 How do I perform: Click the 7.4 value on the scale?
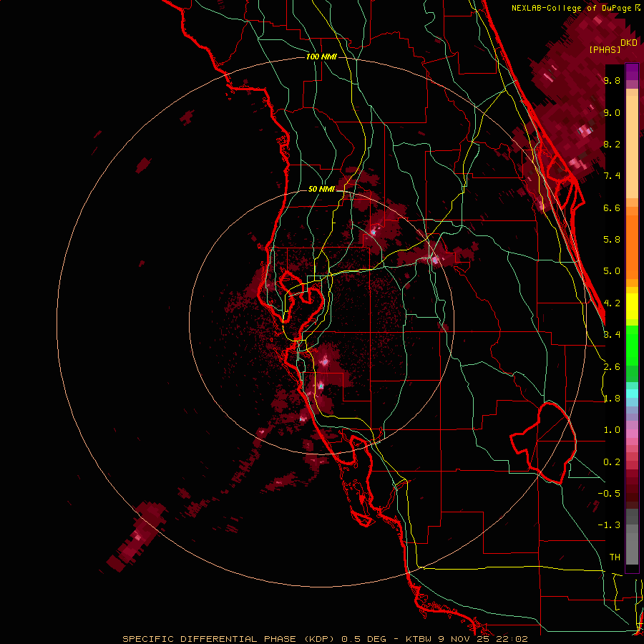click(612, 176)
